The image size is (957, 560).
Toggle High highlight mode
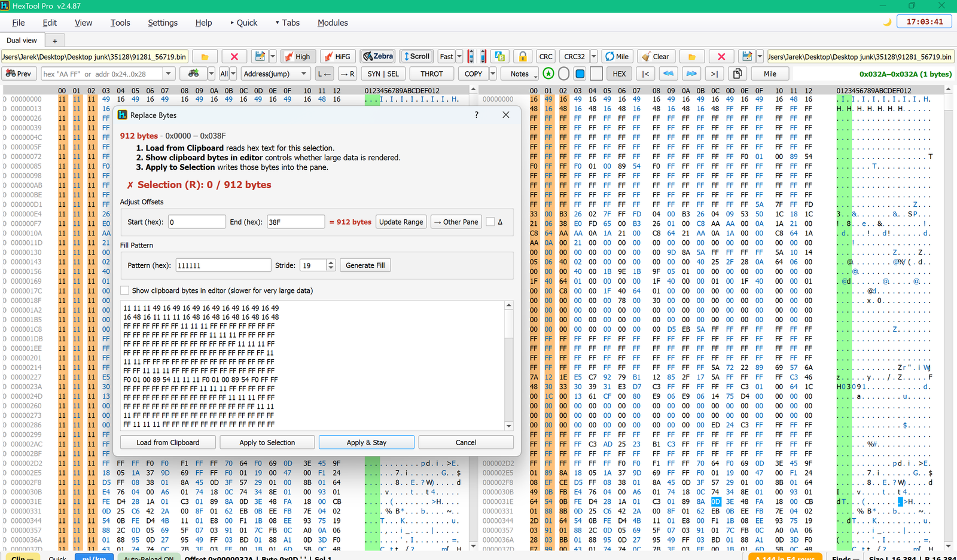coord(298,57)
